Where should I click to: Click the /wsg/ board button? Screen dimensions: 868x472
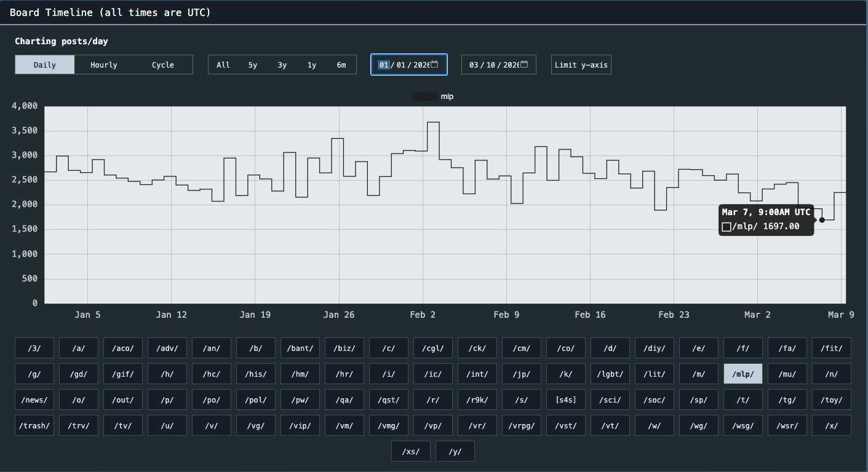coord(743,425)
